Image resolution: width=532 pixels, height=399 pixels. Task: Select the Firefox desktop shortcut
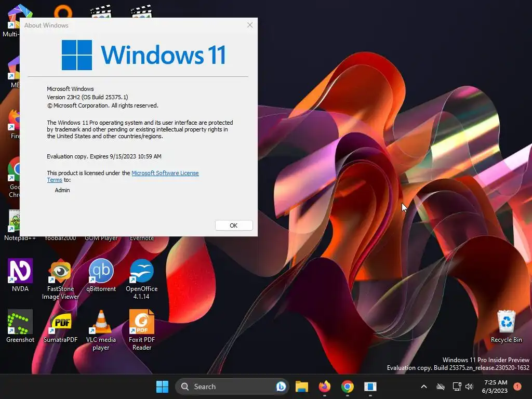coord(14,124)
